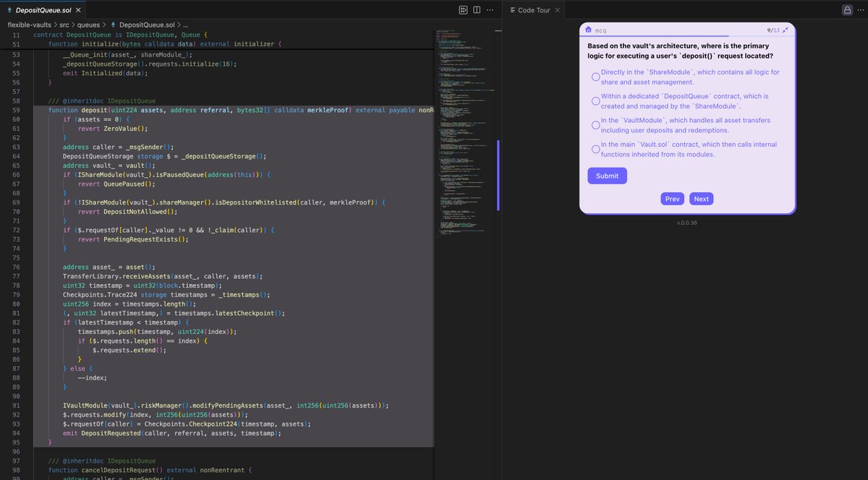Click 'revert ZeroValue();' on line 61

click(x=113, y=129)
